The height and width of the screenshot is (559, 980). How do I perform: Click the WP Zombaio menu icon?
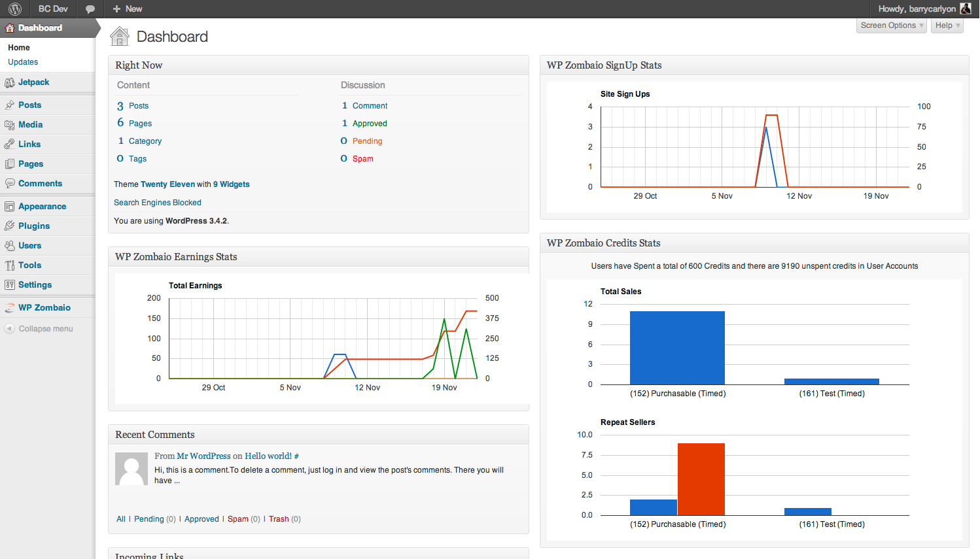(10, 308)
